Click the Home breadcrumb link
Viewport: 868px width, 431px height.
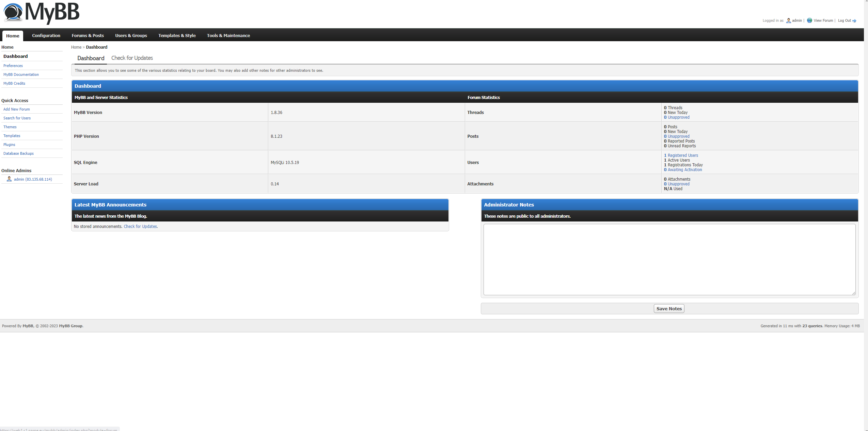coord(76,47)
